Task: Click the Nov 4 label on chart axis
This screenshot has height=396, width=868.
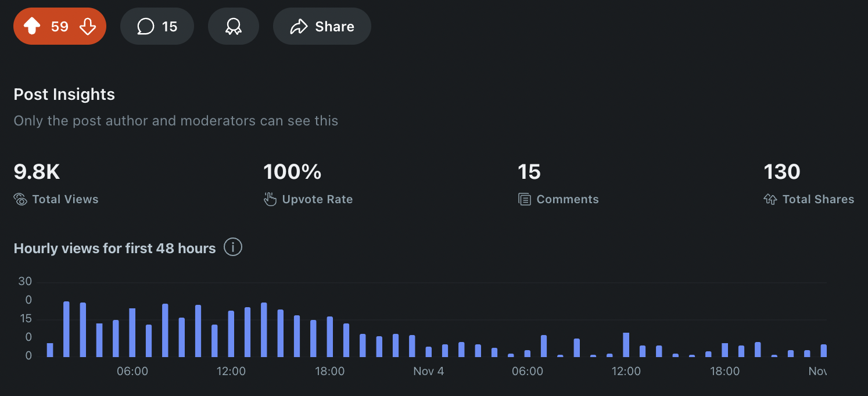Action: coord(429,372)
